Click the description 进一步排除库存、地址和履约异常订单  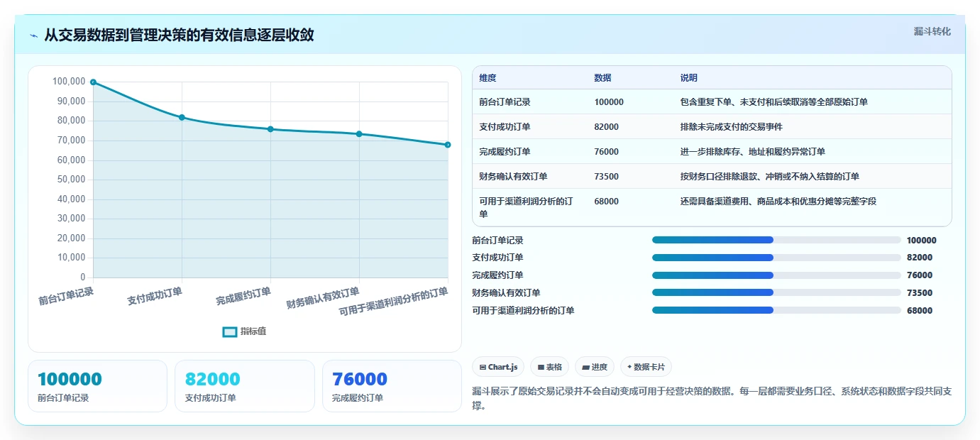click(x=752, y=152)
